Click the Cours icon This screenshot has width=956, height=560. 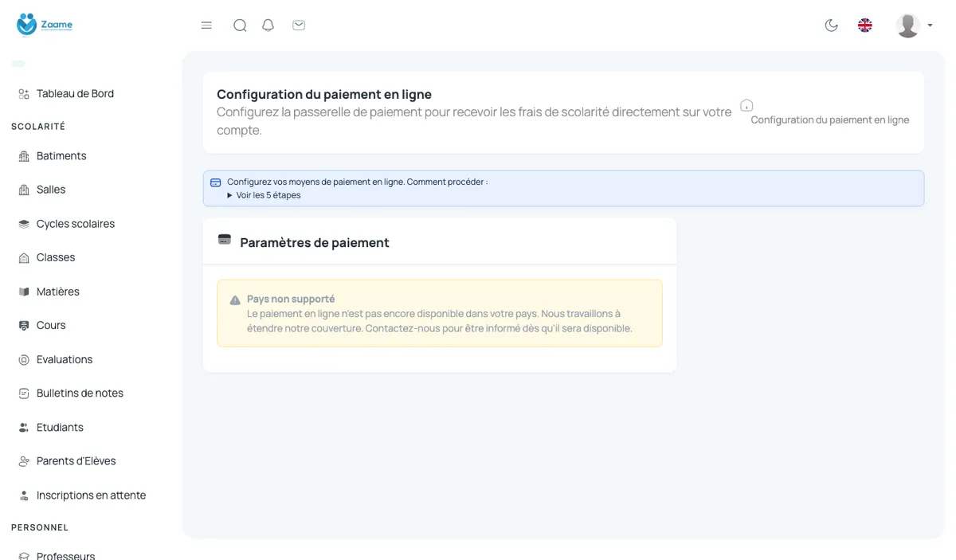coord(24,326)
